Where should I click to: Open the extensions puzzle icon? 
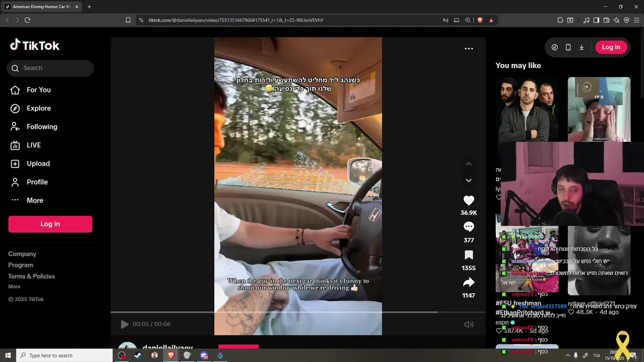[560, 20]
